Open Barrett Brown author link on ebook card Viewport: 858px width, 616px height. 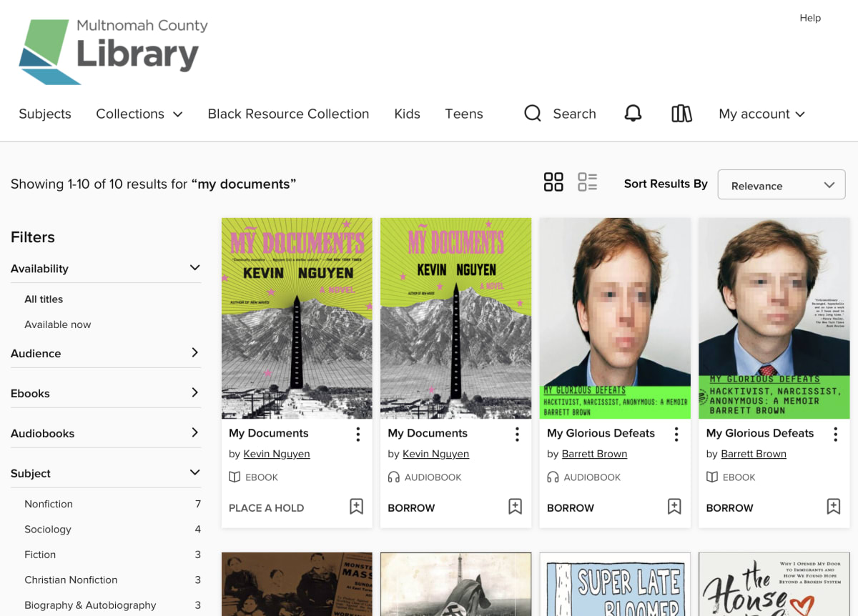click(754, 454)
